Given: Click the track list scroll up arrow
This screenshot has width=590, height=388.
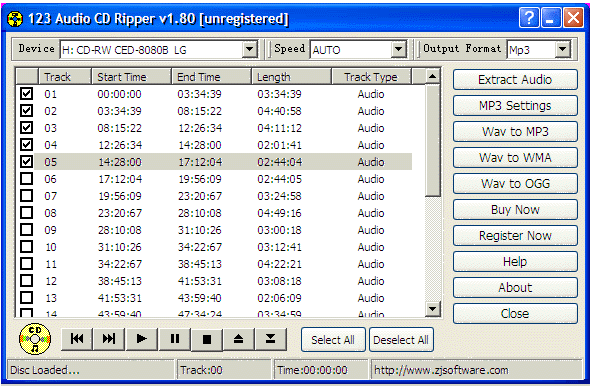Looking at the screenshot, I should pos(433,76).
